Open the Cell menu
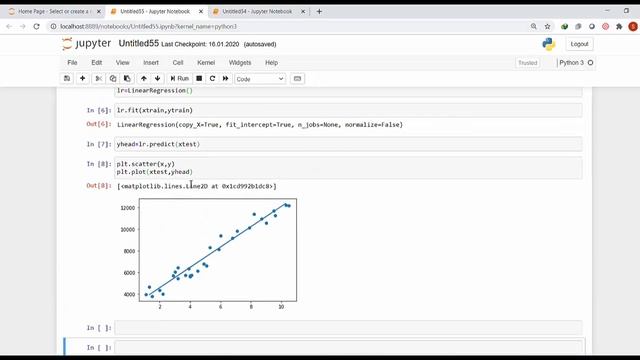 178,62
